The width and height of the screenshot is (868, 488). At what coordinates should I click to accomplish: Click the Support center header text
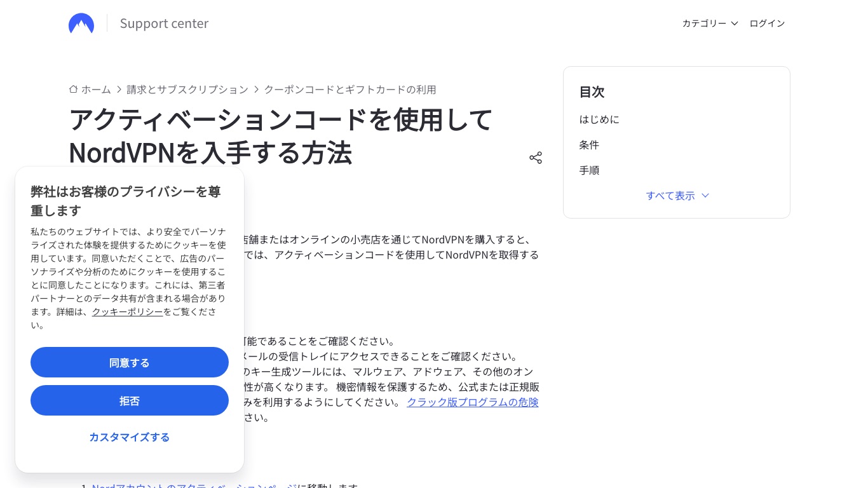pyautogui.click(x=164, y=24)
